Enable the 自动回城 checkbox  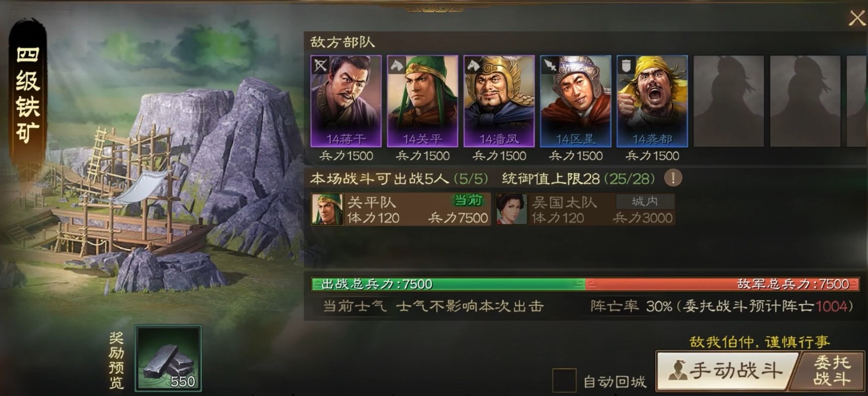pyautogui.click(x=564, y=380)
